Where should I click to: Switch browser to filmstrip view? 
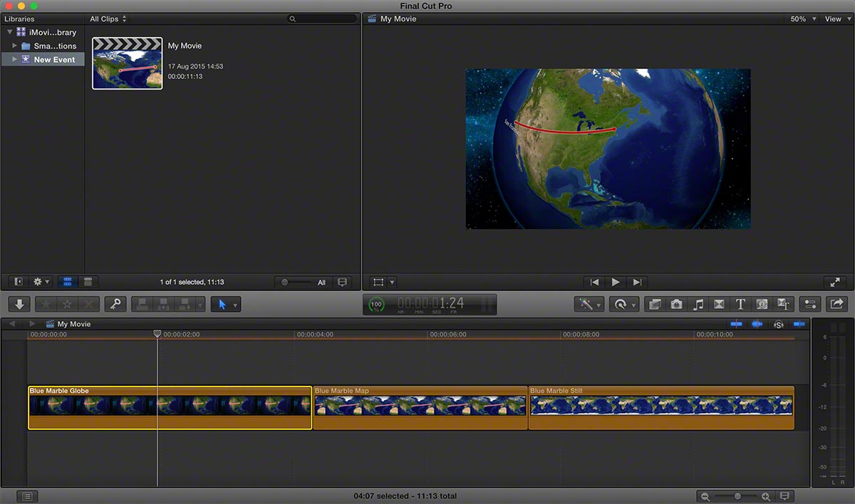(68, 282)
